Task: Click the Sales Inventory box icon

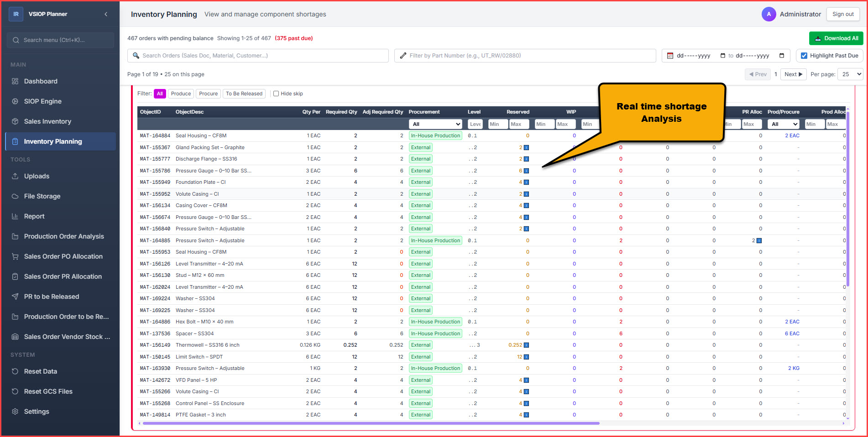Action: [15, 121]
